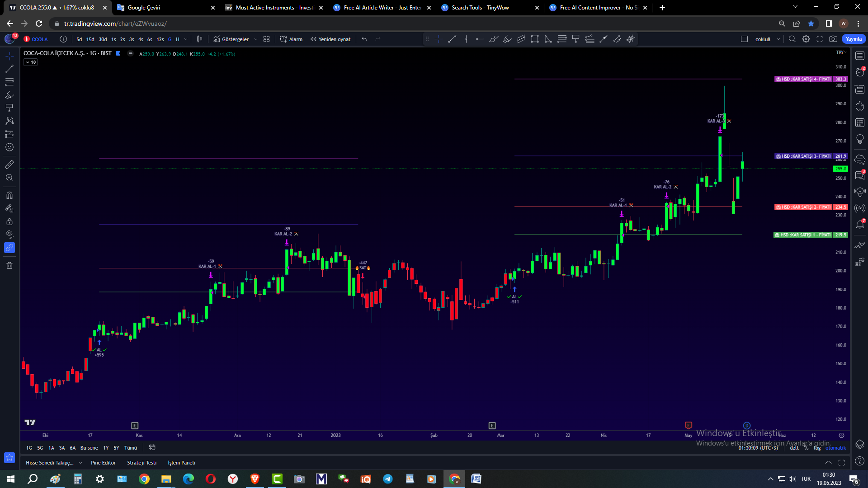Expand the favorite indicators dropdown arrow
Screen dimensions: 868x488
tap(256, 39)
